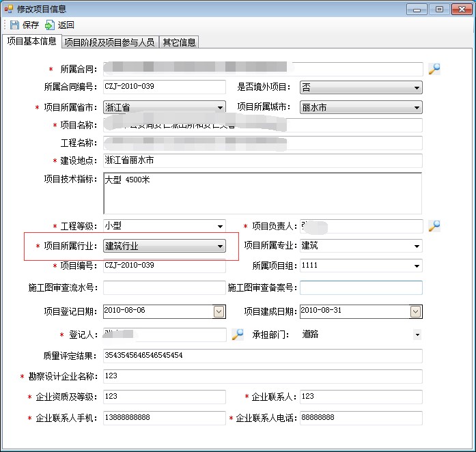Click the 施工图审查流水号 input field
The image size is (476, 452).
pyautogui.click(x=164, y=288)
